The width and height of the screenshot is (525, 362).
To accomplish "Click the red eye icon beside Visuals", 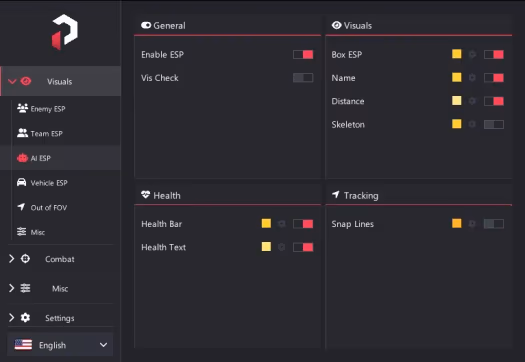I will point(26,81).
